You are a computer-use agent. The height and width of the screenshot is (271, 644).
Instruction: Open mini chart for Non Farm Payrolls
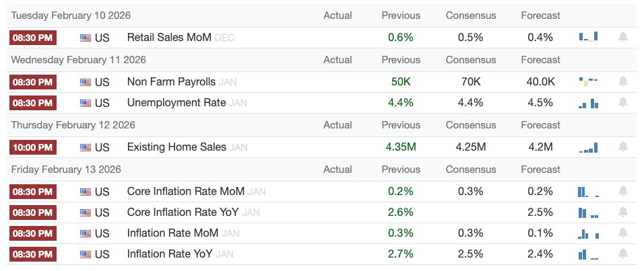click(x=588, y=81)
